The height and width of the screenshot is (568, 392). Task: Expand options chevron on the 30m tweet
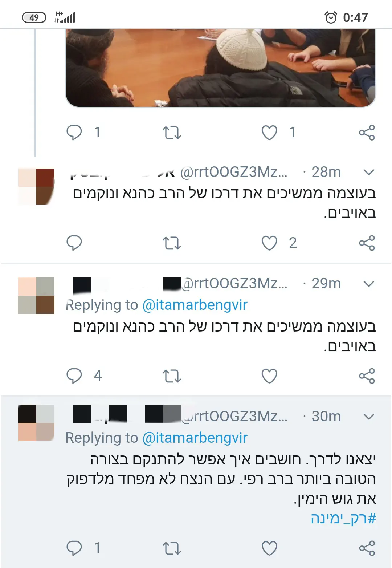tap(369, 417)
